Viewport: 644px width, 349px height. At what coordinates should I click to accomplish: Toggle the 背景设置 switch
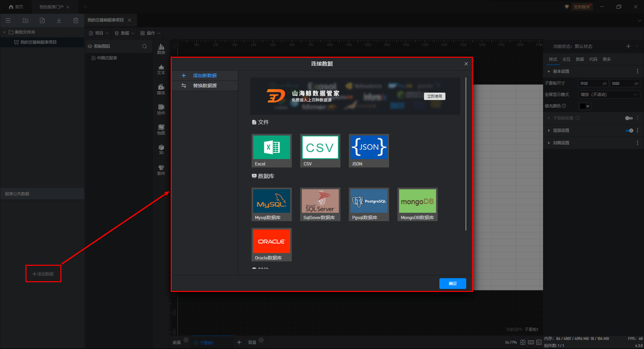pyautogui.click(x=629, y=131)
